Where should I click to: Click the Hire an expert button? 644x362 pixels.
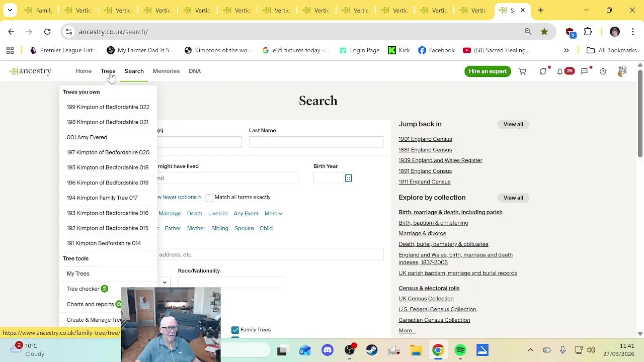488,71
